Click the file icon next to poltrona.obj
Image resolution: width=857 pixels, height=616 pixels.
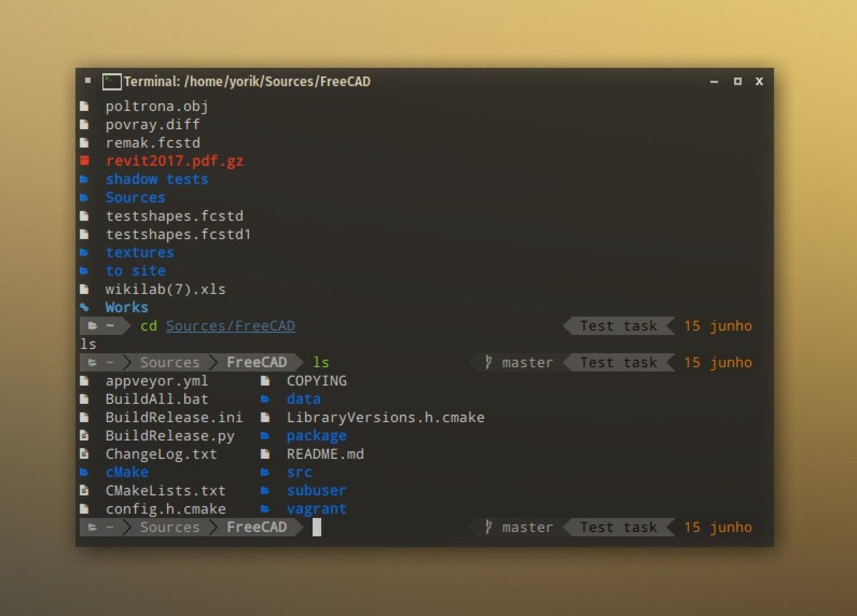pos(84,106)
